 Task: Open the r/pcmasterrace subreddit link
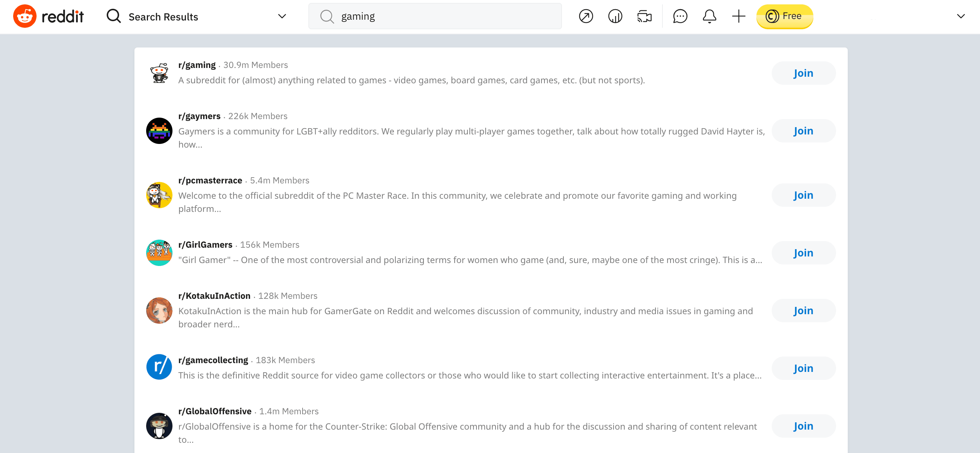point(210,180)
